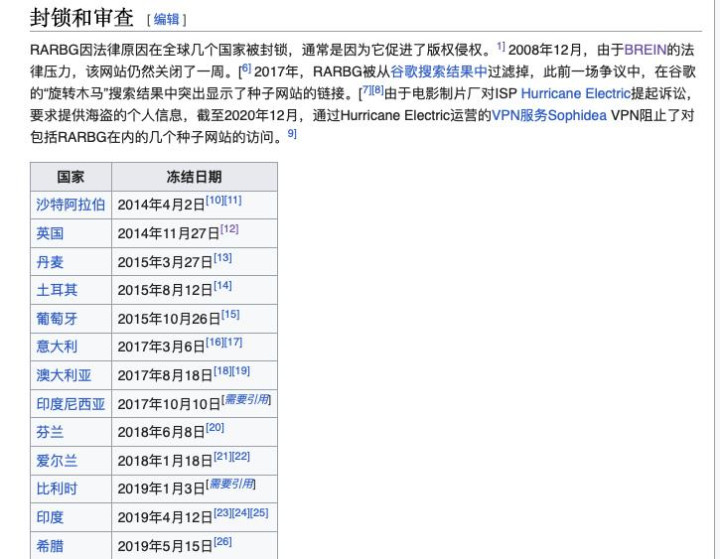The width and height of the screenshot is (720, 559).
Task: Click the 国家 column header
Action: [71, 177]
